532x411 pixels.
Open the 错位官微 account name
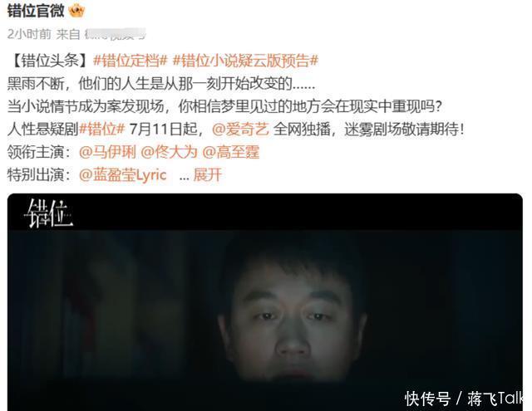(36, 11)
